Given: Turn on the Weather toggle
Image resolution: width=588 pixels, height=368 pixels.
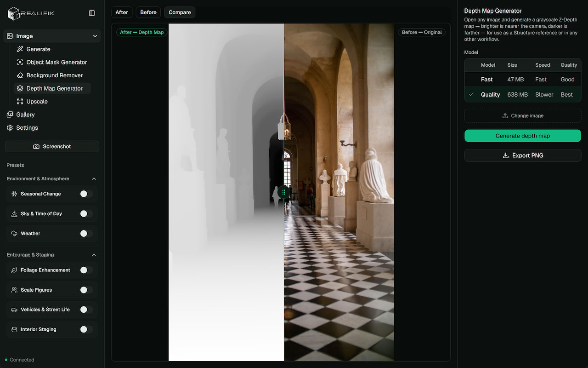Looking at the screenshot, I should 86,234.
